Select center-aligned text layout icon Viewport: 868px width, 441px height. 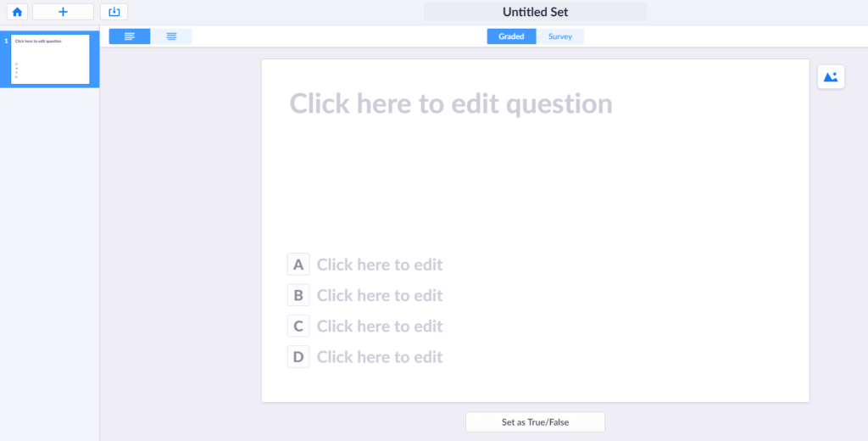[x=172, y=36]
